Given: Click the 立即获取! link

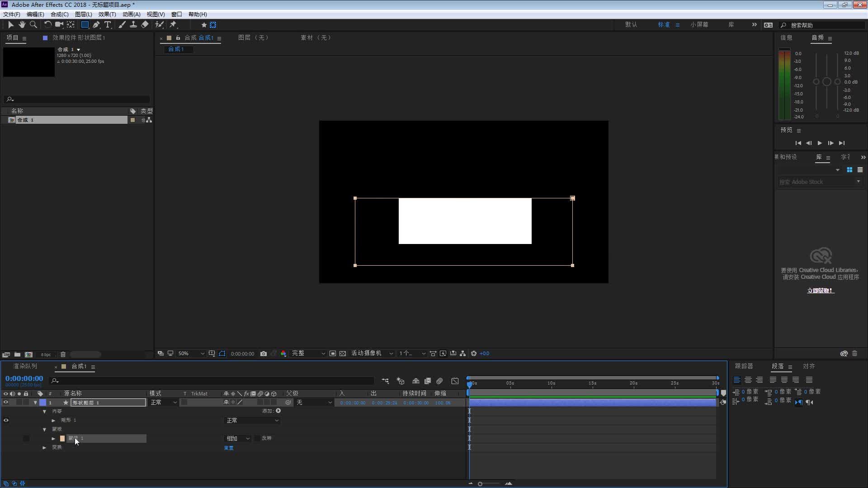Looking at the screenshot, I should [821, 291].
